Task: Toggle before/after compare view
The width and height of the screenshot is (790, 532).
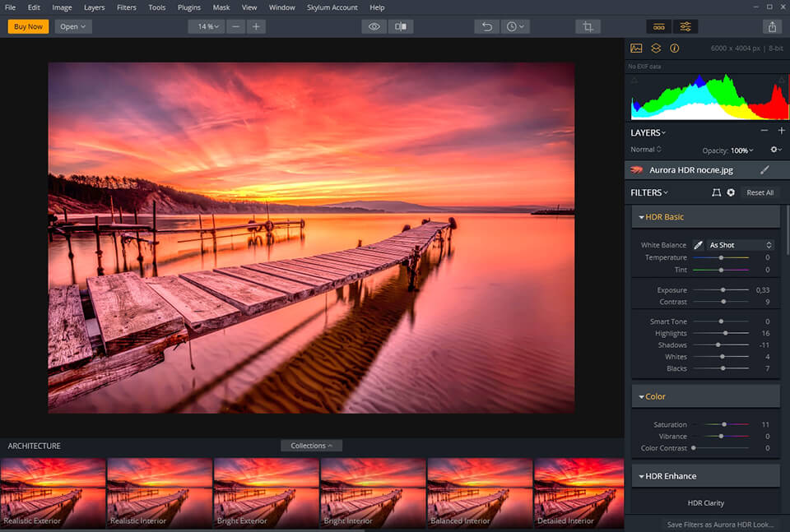Action: point(401,26)
